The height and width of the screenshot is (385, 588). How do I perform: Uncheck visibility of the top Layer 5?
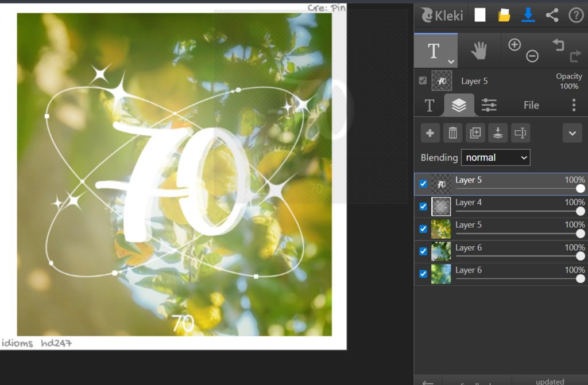pyautogui.click(x=423, y=184)
